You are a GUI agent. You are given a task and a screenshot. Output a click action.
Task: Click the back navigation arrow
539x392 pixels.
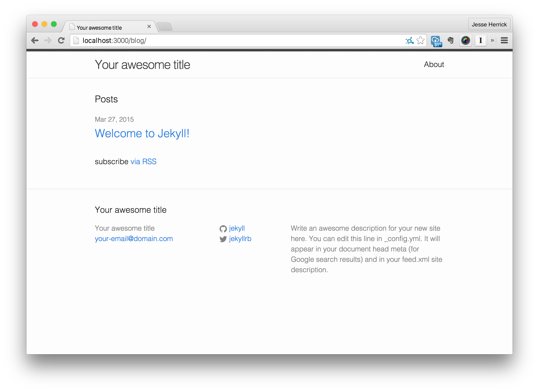35,41
